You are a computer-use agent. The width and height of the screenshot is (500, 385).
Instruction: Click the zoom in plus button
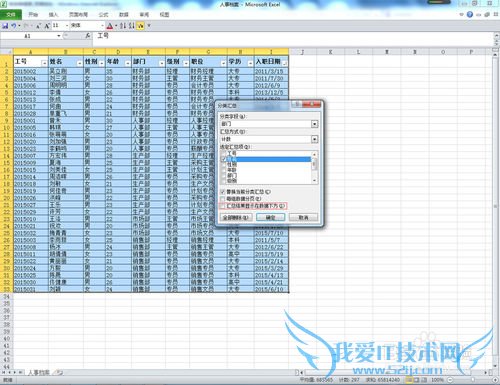tap(495, 380)
